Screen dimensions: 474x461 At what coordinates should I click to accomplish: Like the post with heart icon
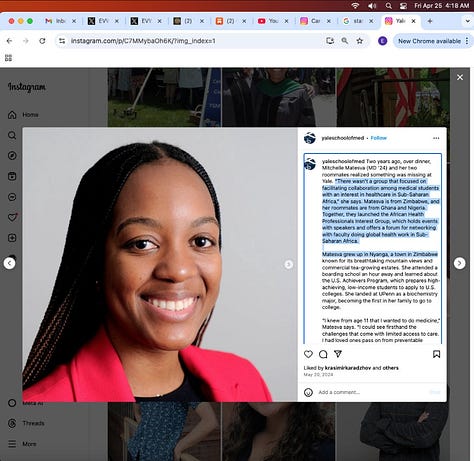click(308, 354)
